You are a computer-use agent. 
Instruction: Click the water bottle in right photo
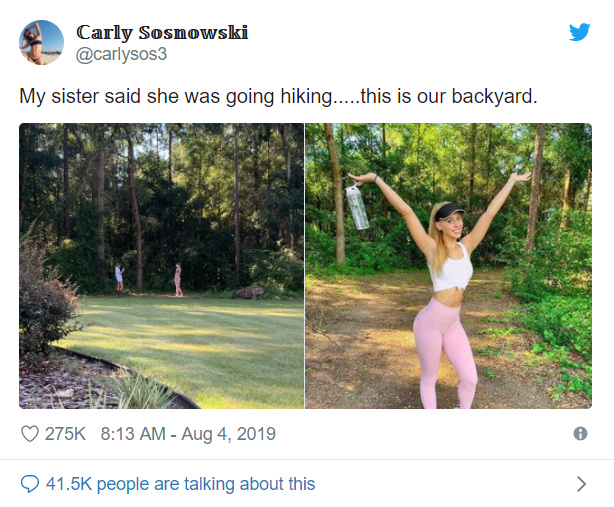(357, 205)
